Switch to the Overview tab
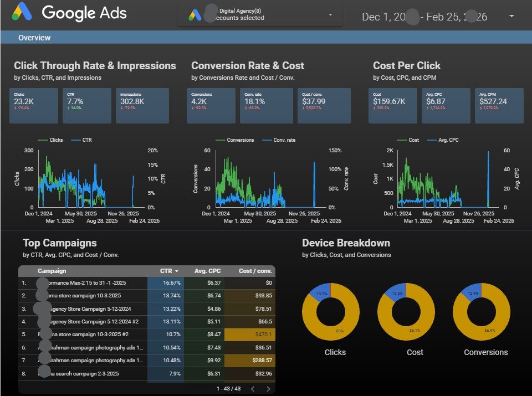Image resolution: width=532 pixels, height=396 pixels. point(34,38)
